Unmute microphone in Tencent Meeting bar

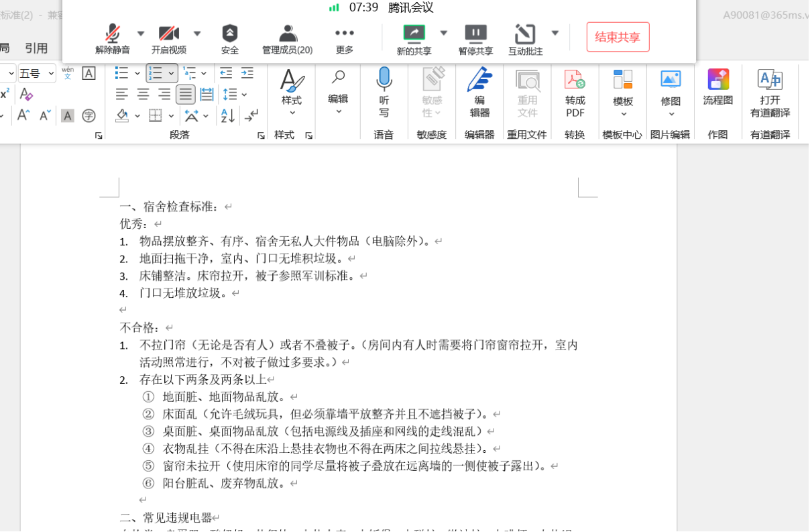pos(112,39)
